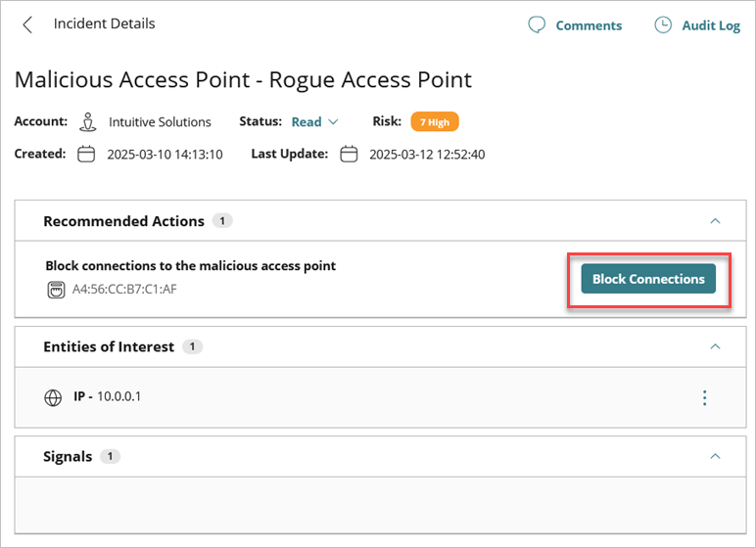This screenshot has height=548, width=756.
Task: Click the access point MAC address icon
Action: tap(56, 290)
